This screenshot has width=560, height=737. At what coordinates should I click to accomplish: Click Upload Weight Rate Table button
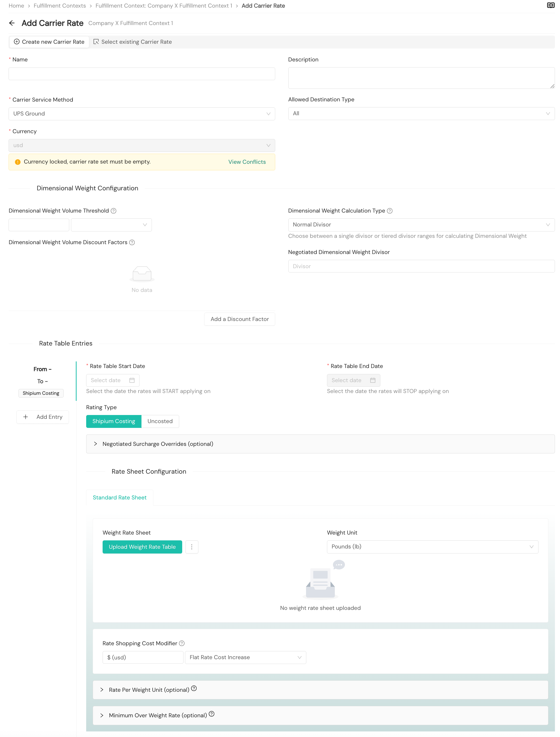pyautogui.click(x=142, y=547)
